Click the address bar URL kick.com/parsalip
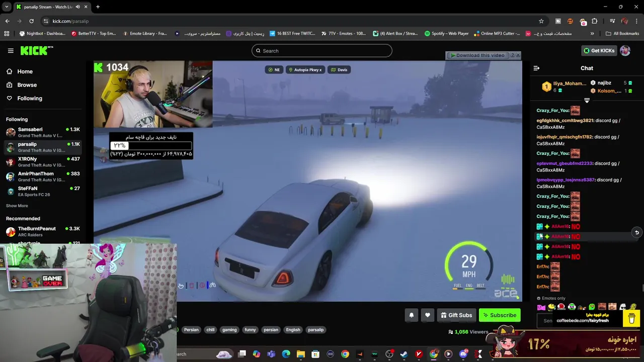This screenshot has width=644, height=362. click(x=70, y=21)
